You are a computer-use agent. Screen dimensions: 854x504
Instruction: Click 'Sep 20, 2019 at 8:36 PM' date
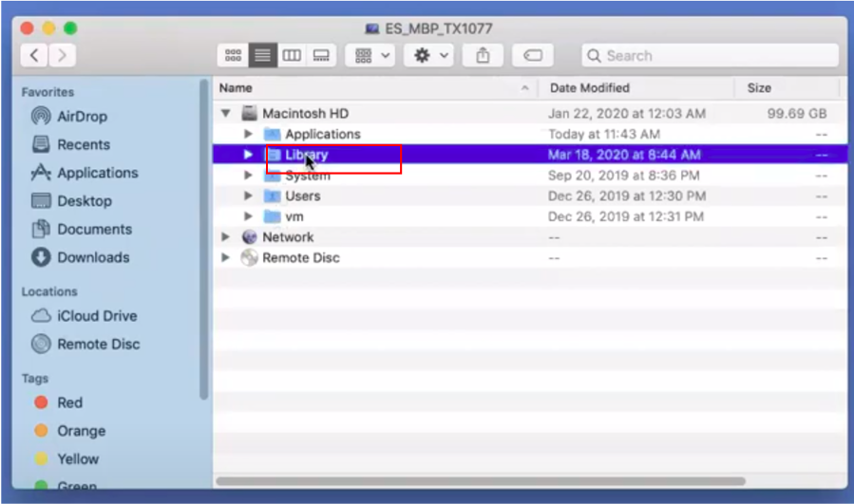(623, 176)
